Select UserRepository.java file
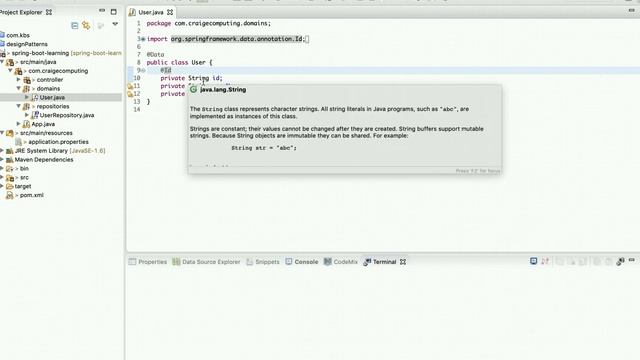Viewport: 640px width, 360px height. tap(67, 115)
